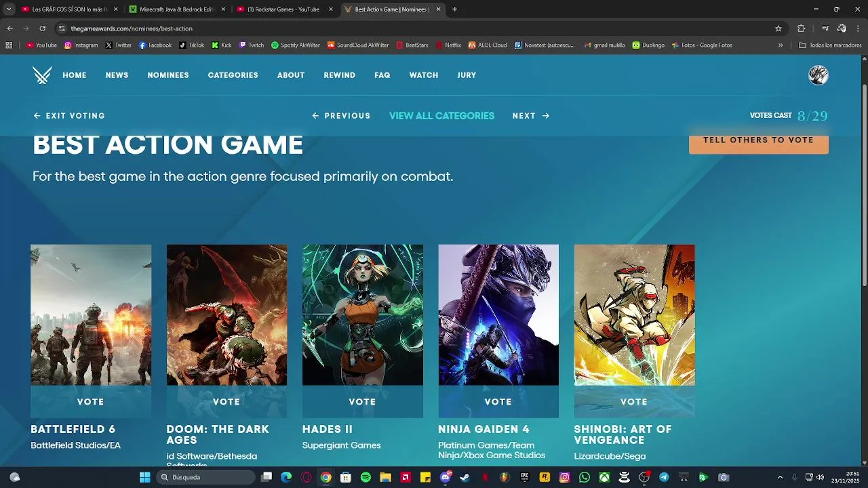The image size is (868, 488).
Task: Vote for DOOM: The Dark Ages
Action: pos(226,402)
